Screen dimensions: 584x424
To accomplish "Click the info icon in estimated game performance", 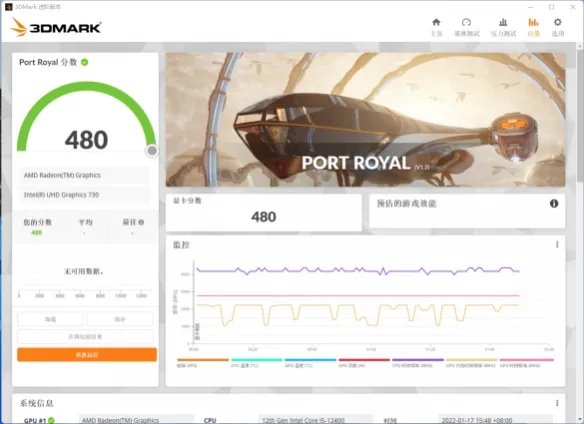I will pos(554,203).
